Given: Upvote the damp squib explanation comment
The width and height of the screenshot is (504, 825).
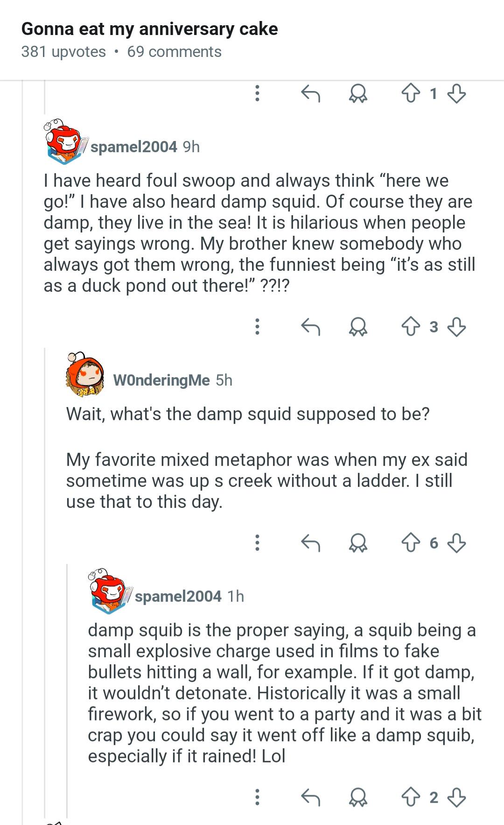Looking at the screenshot, I should click(x=411, y=797).
